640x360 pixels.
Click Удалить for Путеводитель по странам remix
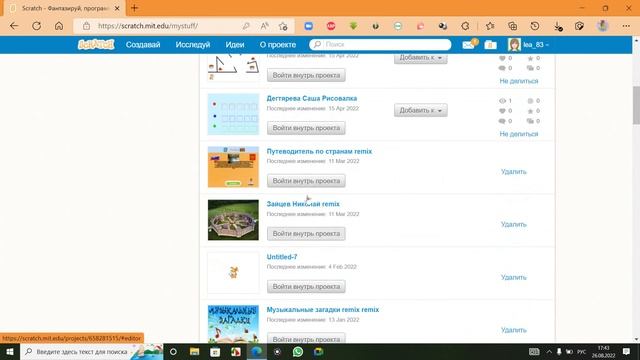513,171
